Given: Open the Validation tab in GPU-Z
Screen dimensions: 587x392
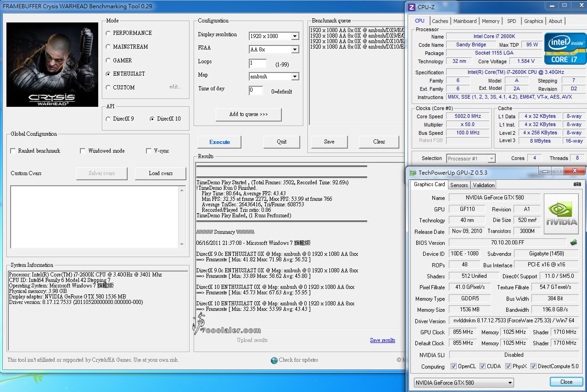Looking at the screenshot, I should [x=484, y=185].
